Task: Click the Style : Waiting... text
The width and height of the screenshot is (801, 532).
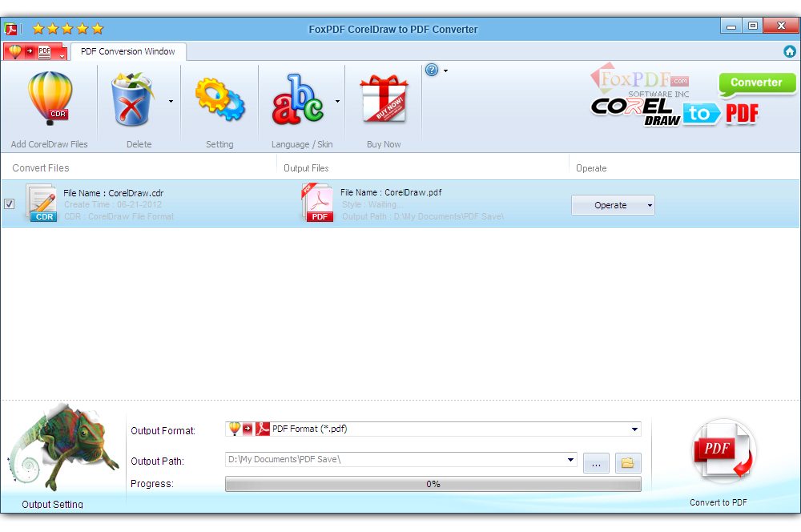Action: click(x=372, y=204)
